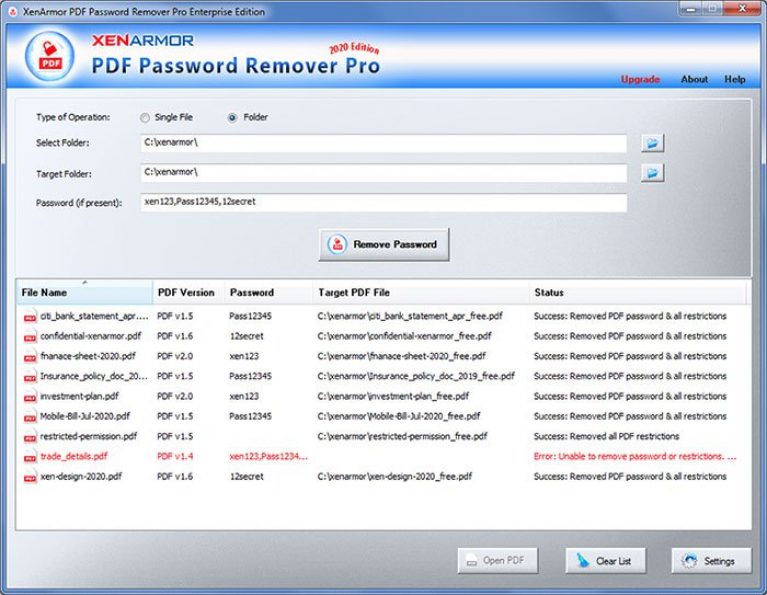Click the 12secret password for confidential-xenarmor.pdf
767x595 pixels.
[x=247, y=336]
